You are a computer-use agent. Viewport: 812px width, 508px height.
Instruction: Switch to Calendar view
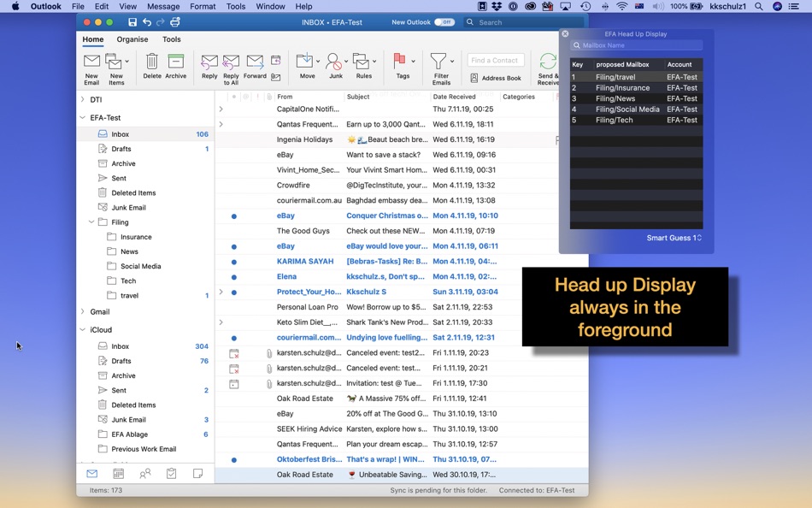(118, 473)
